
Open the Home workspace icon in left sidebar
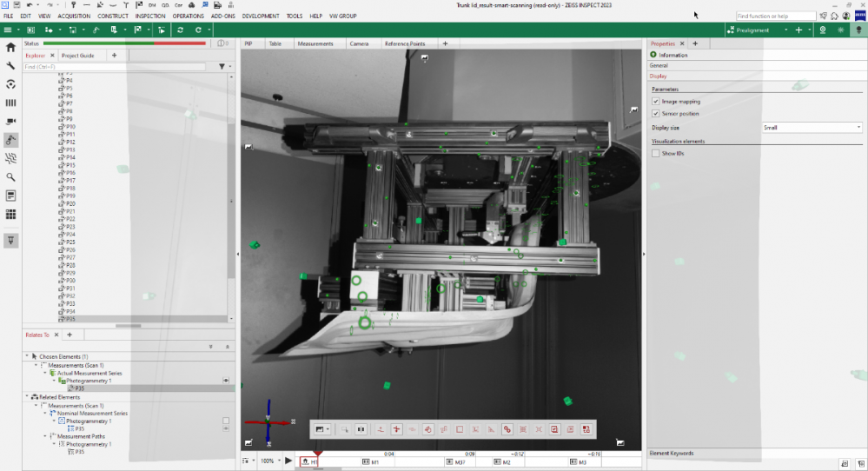(x=10, y=48)
